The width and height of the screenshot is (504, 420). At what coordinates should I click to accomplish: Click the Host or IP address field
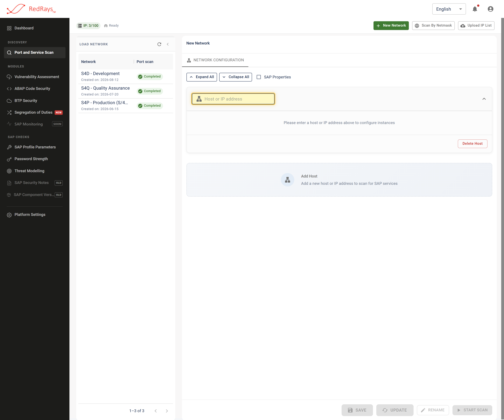click(233, 99)
